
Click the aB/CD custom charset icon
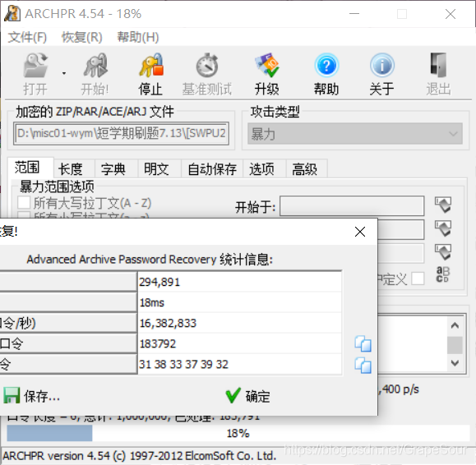tap(442, 274)
